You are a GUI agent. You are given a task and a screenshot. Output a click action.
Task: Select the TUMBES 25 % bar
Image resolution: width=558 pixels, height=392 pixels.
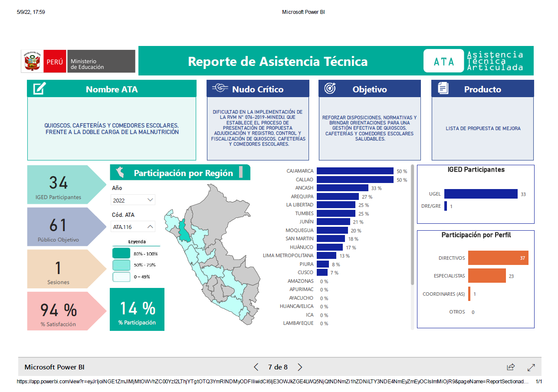[336, 213]
